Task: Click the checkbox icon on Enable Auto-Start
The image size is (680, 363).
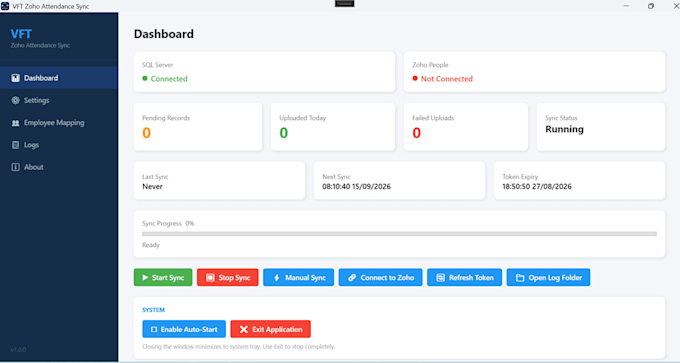Action: tap(154, 330)
